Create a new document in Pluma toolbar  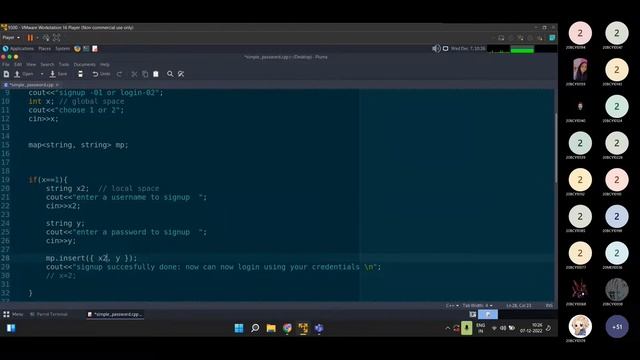point(6,74)
